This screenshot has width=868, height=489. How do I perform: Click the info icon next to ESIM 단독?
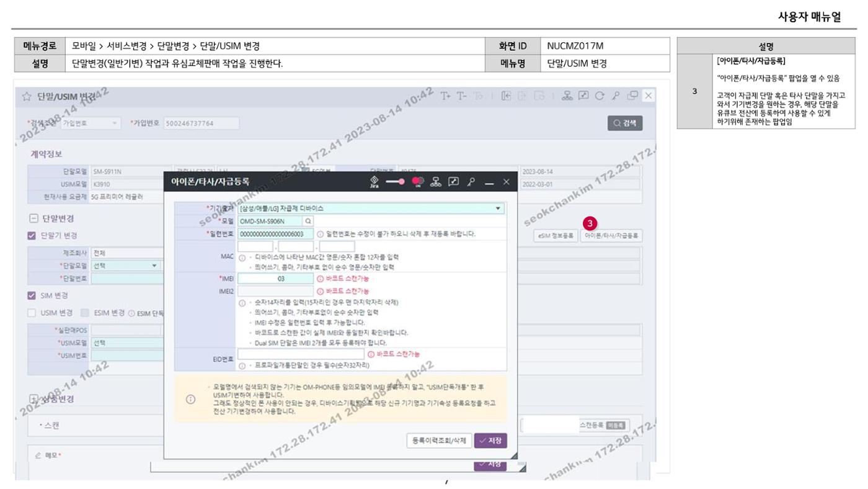[x=131, y=313]
